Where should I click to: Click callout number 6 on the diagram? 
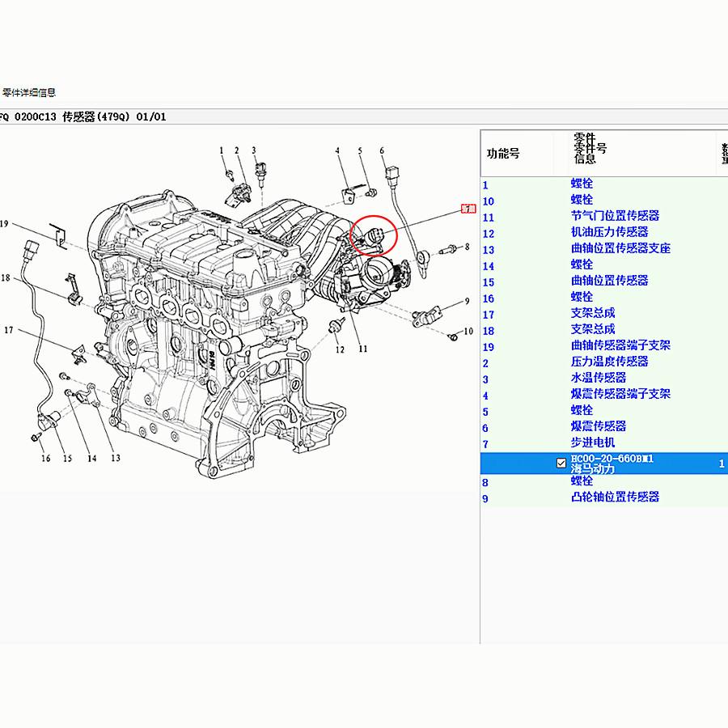point(382,150)
